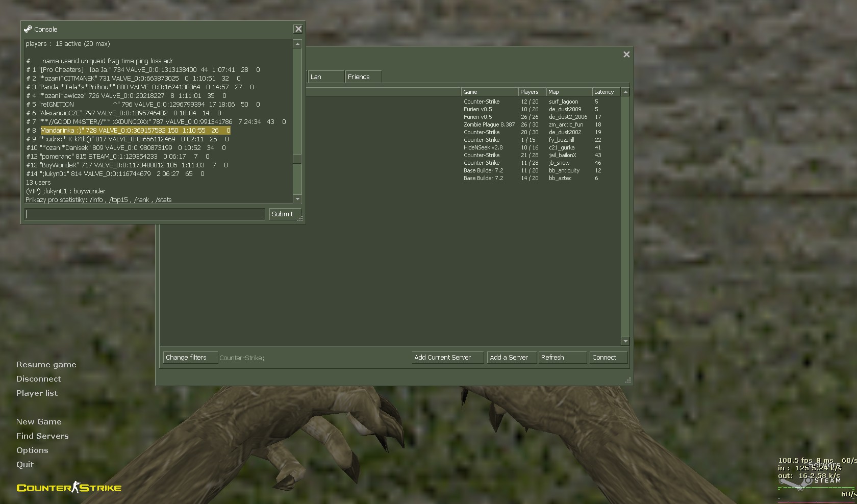
Task: Switch to the Lan tab
Action: tap(325, 77)
